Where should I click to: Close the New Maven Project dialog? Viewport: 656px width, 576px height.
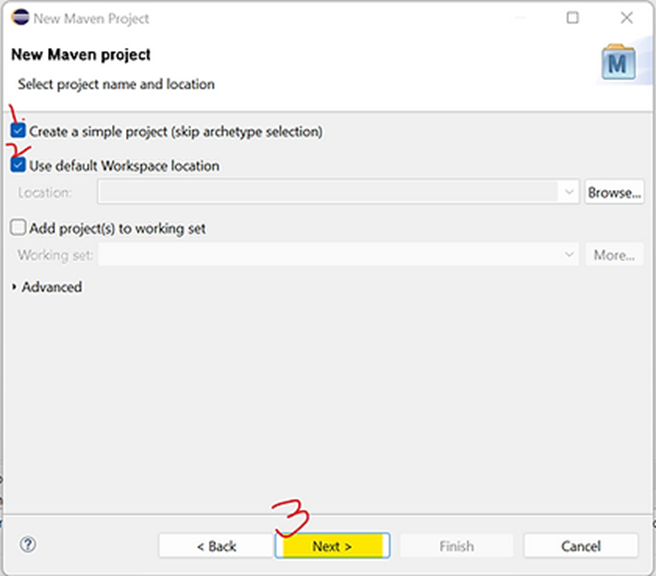[627, 18]
